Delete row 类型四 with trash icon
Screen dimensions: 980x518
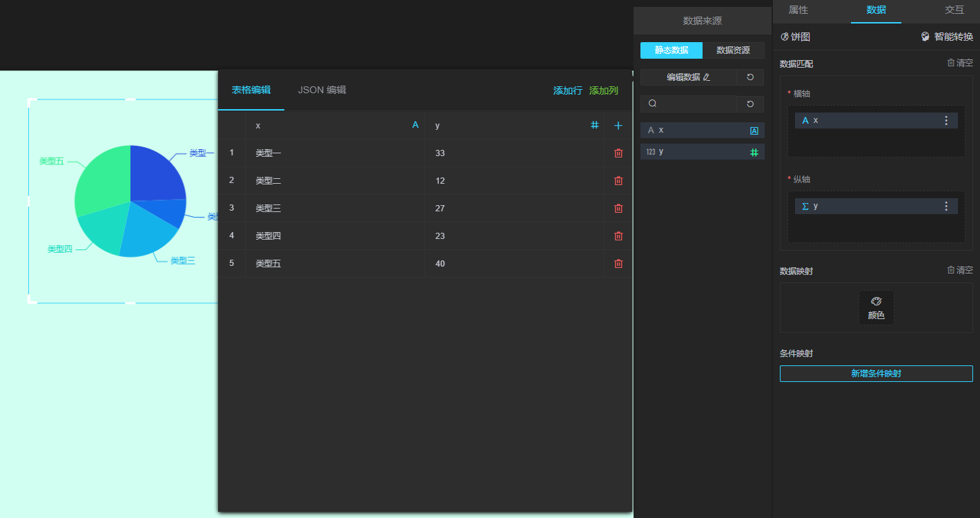pos(618,236)
